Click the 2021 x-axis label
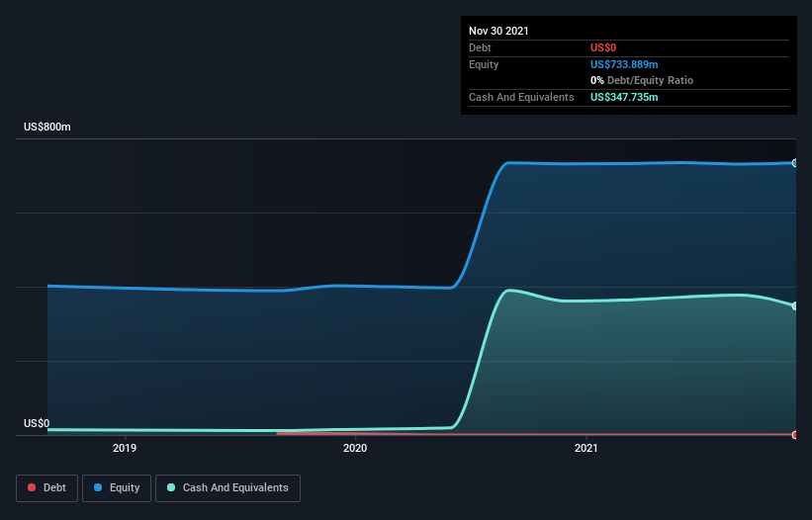This screenshot has height=520, width=812. (x=586, y=448)
